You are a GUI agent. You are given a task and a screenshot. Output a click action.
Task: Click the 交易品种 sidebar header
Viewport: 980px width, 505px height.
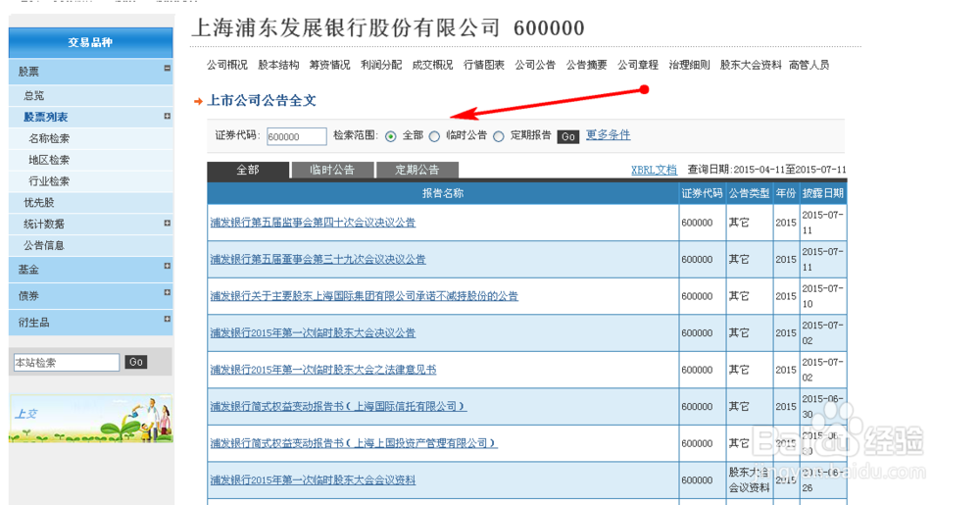[x=90, y=42]
